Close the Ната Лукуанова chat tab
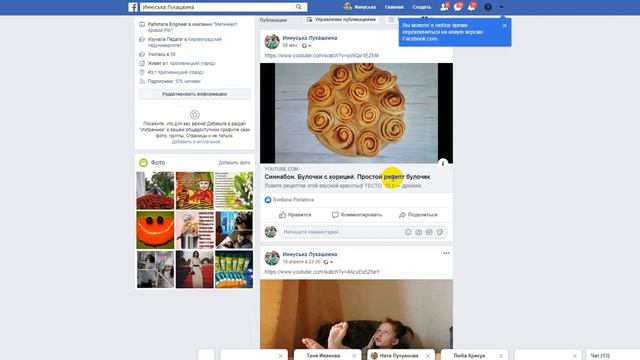640x360 pixels. 428,356
